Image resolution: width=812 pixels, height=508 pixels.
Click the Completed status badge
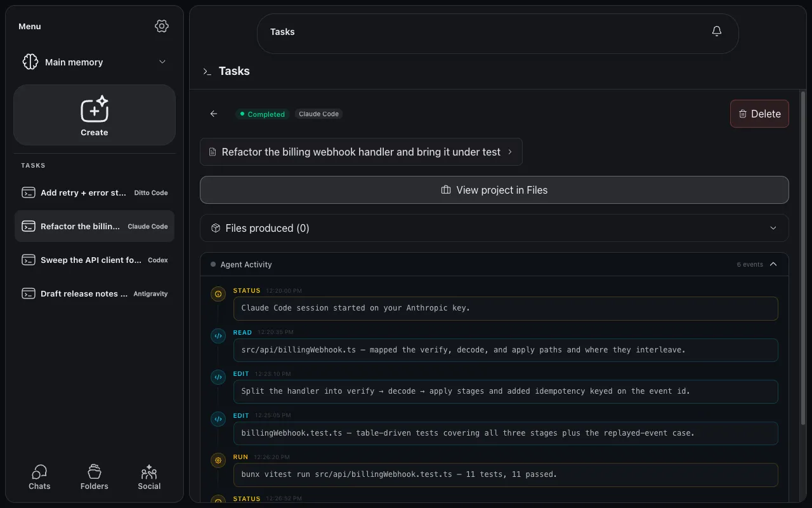[262, 114]
